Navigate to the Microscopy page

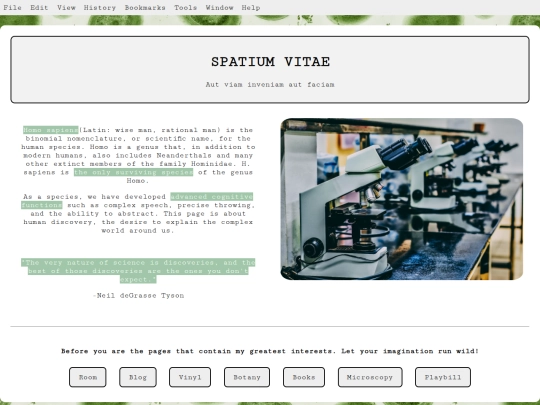click(x=370, y=377)
